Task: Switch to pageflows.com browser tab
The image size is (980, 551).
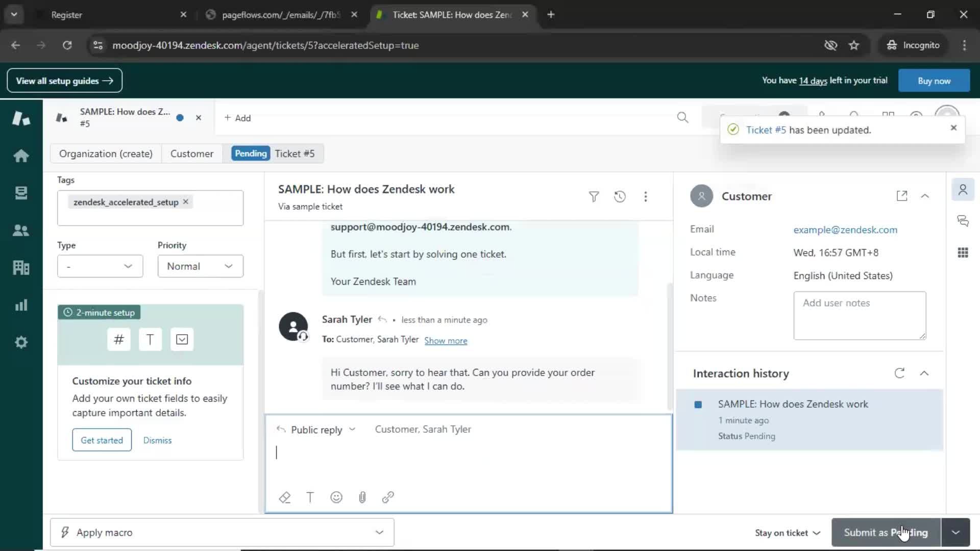Action: [281, 15]
